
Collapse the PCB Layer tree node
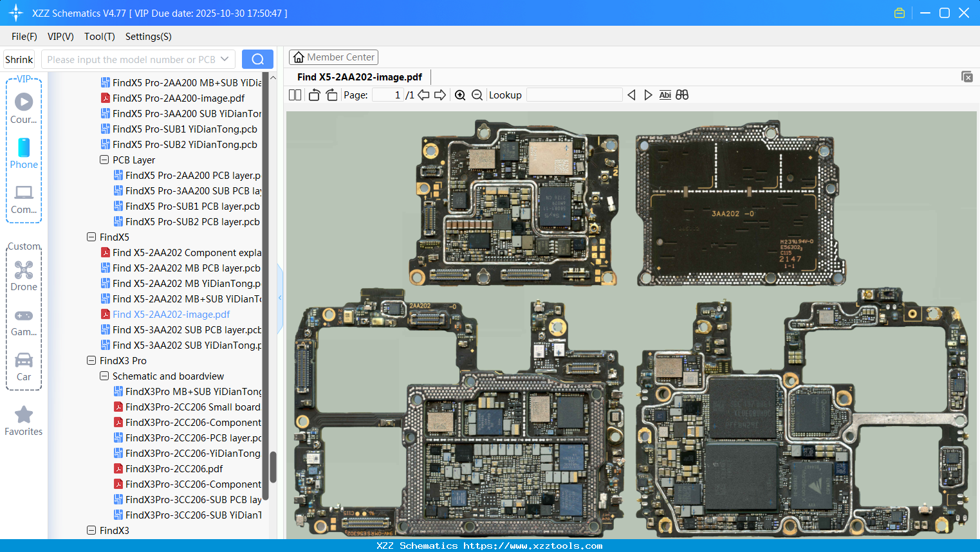[104, 160]
